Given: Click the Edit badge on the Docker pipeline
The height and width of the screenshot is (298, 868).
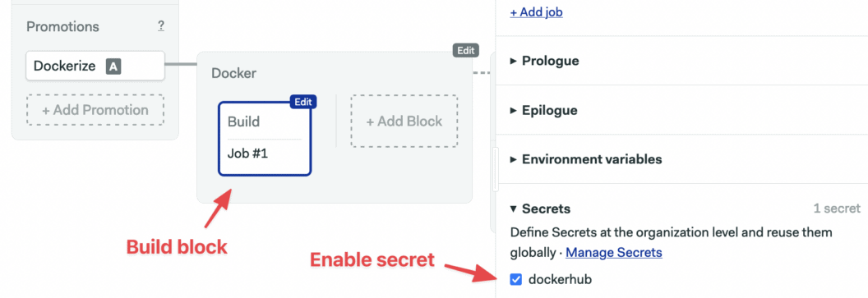Looking at the screenshot, I should [x=465, y=50].
